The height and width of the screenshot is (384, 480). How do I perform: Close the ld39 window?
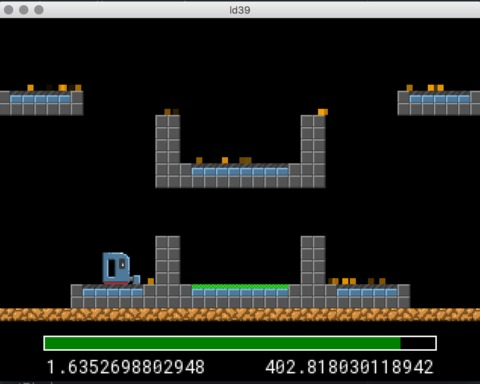(x=9, y=10)
